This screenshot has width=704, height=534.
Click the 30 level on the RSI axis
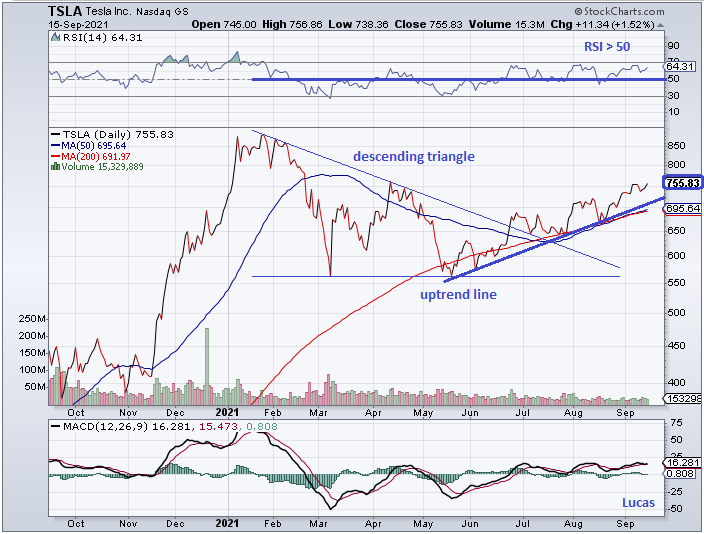pyautogui.click(x=674, y=96)
